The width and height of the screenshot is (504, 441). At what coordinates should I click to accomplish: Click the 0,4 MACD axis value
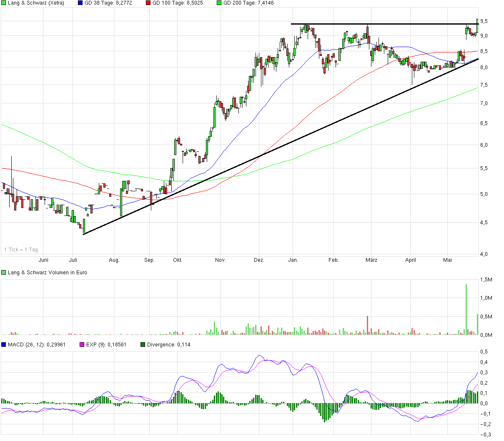pyautogui.click(x=484, y=362)
